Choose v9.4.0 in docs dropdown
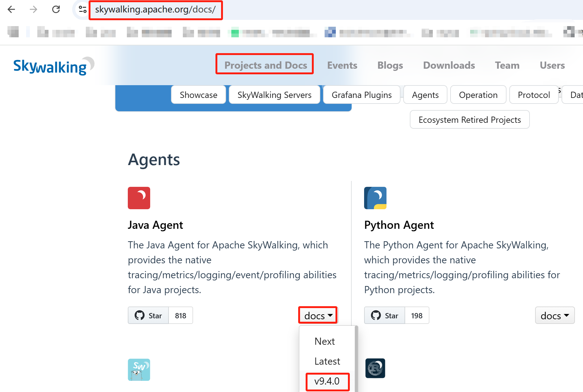 pyautogui.click(x=327, y=381)
